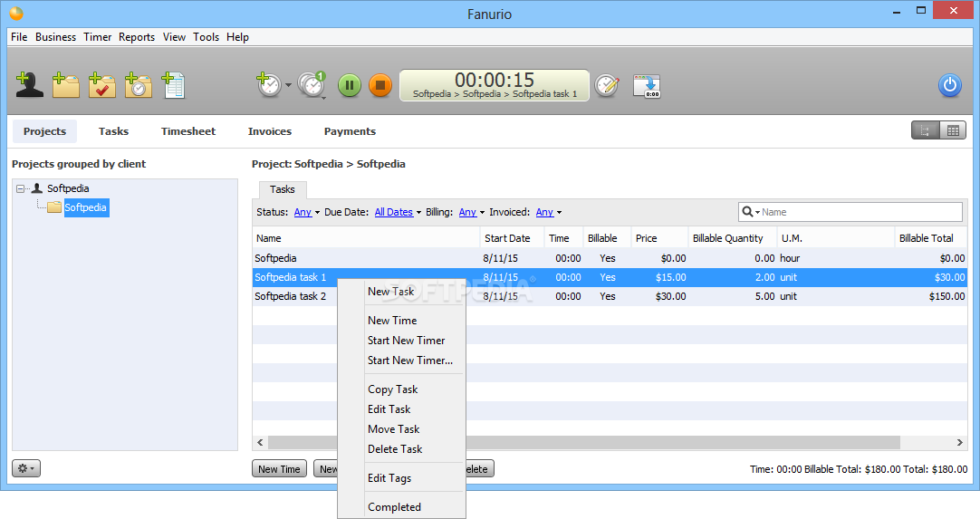This screenshot has width=980, height=519.
Task: Click the mini timer window icon
Action: point(647,86)
